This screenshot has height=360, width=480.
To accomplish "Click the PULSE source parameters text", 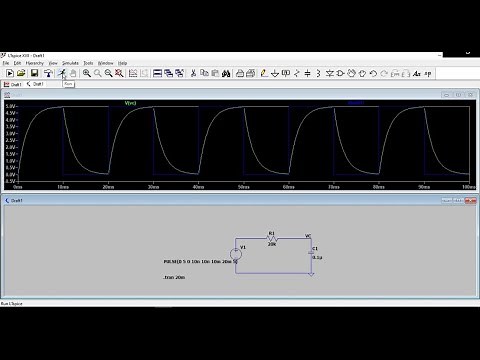I will point(200,262).
